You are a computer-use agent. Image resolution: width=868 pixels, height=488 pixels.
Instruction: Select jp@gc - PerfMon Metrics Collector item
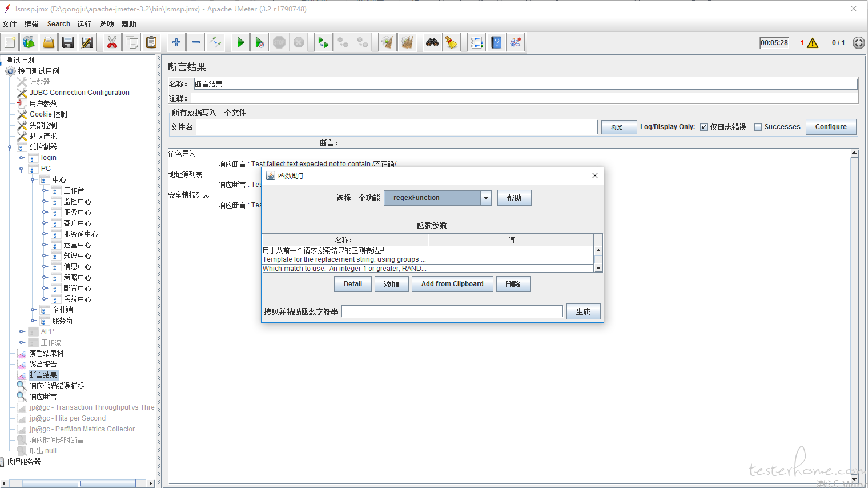coord(82,429)
